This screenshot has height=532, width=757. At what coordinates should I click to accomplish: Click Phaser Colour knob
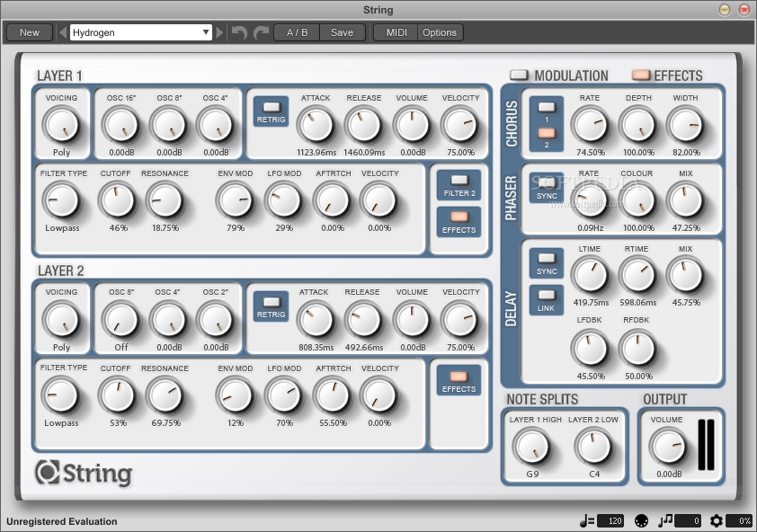[x=637, y=199]
